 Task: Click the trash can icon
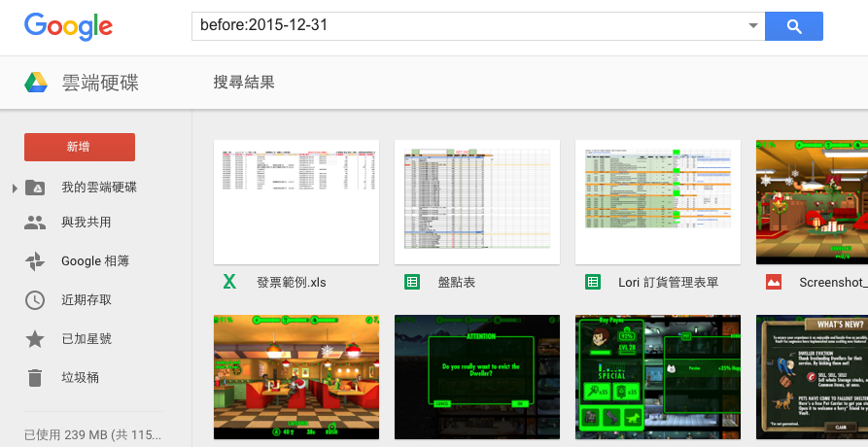[x=35, y=377]
